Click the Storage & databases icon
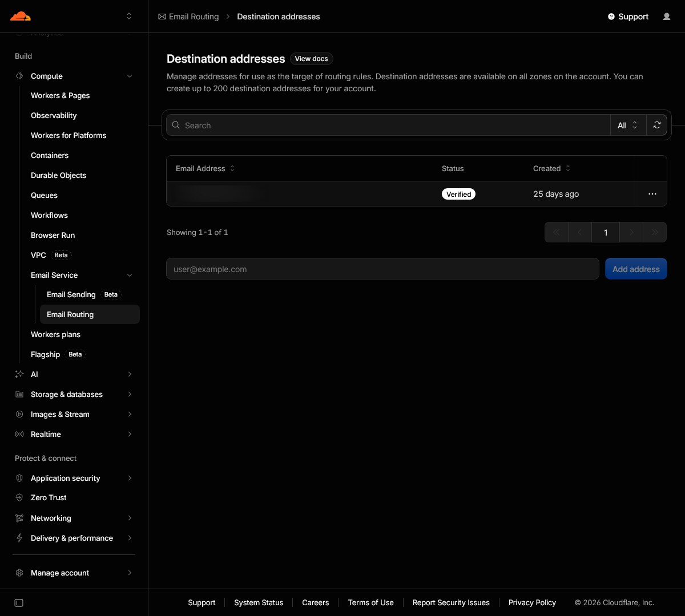This screenshot has height=616, width=685. click(19, 394)
